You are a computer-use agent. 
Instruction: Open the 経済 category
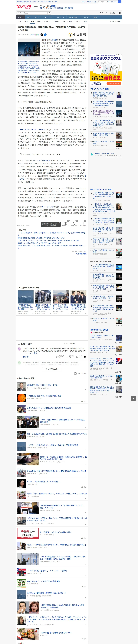pyautogui.click(x=39, y=22)
